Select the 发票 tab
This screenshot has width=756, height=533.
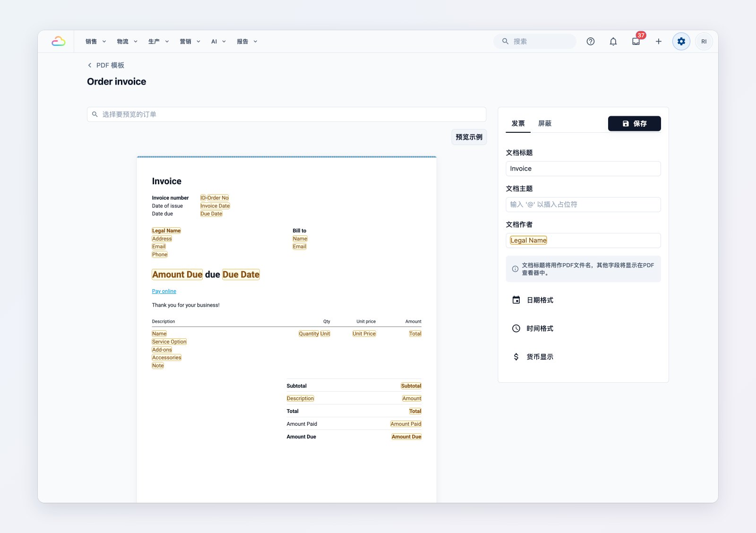coord(518,123)
